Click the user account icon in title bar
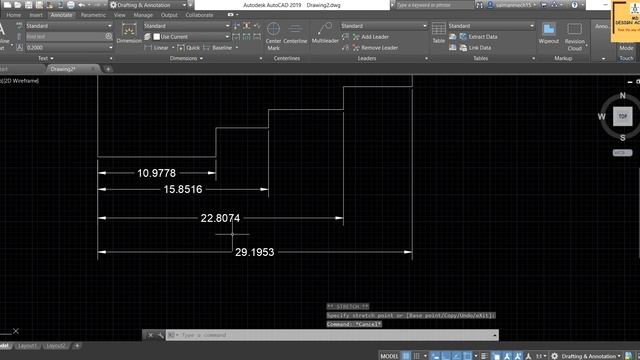Screen dimensions: 640x360 pos(490,5)
